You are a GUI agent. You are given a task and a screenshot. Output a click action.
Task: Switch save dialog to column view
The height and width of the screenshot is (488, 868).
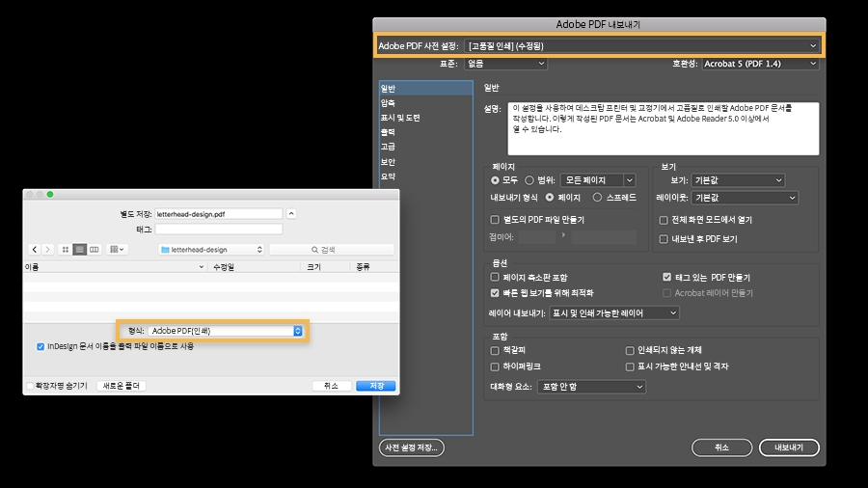(95, 250)
